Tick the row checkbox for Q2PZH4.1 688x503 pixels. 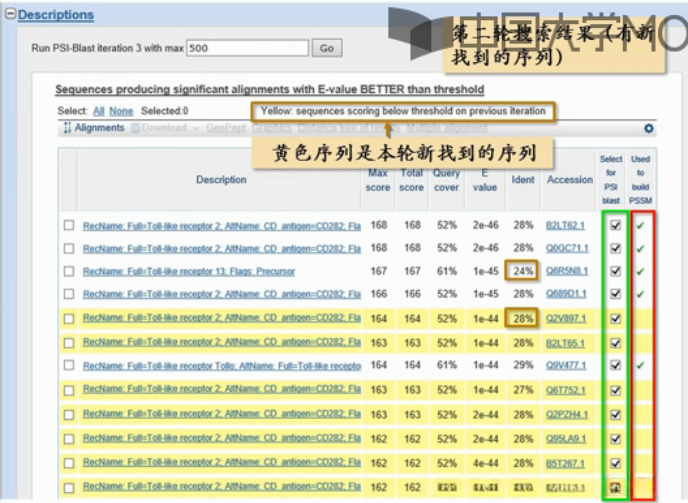[69, 415]
